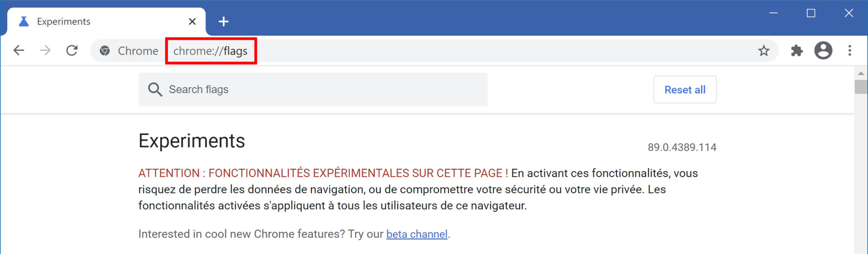This screenshot has width=868, height=254.
Task: Select the version number 89.0.4389.114 text
Action: 682,147
